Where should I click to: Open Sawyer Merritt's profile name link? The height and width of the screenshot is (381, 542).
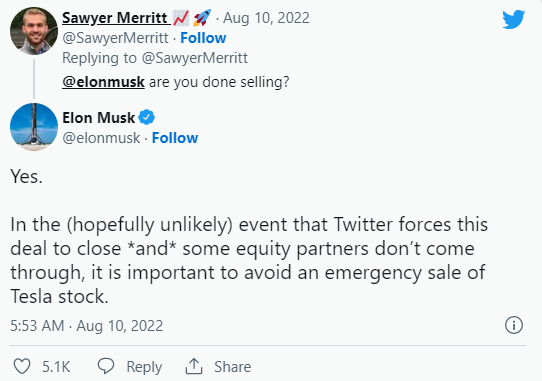(115, 18)
